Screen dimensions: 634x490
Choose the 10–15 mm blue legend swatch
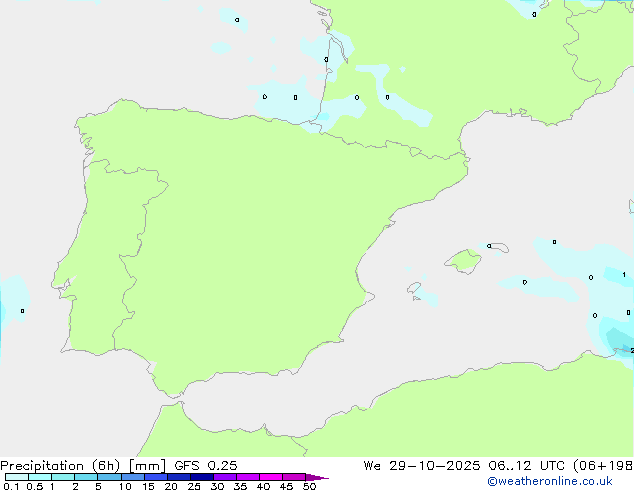coord(133,477)
